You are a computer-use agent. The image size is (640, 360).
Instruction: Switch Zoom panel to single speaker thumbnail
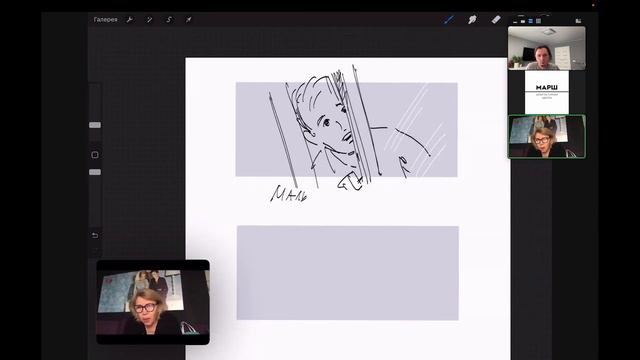point(523,21)
